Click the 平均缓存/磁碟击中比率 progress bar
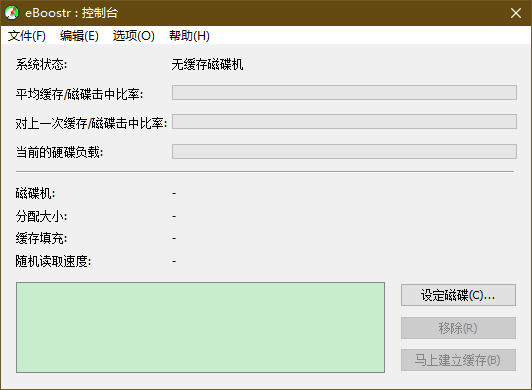This screenshot has width=532, height=390. 344,92
